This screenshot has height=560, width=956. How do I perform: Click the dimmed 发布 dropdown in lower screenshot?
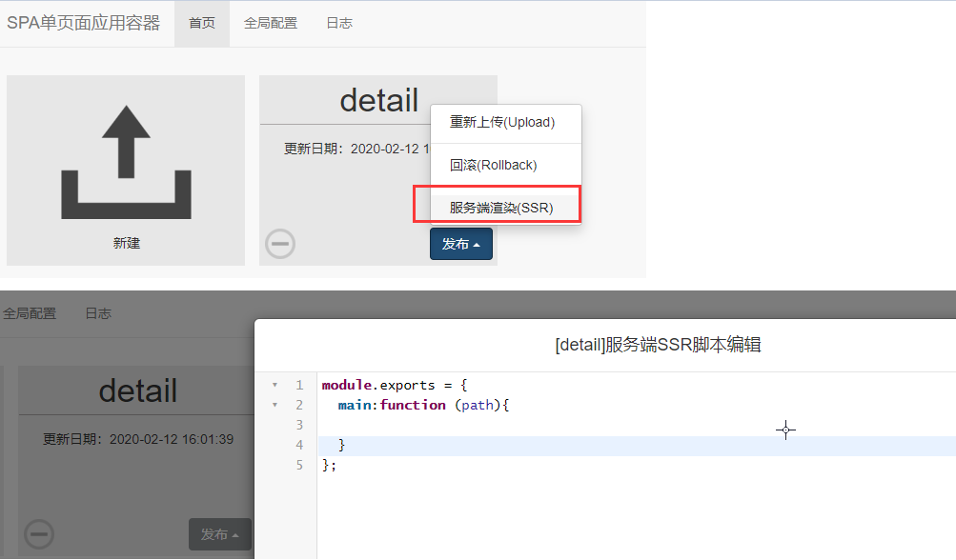click(x=219, y=534)
